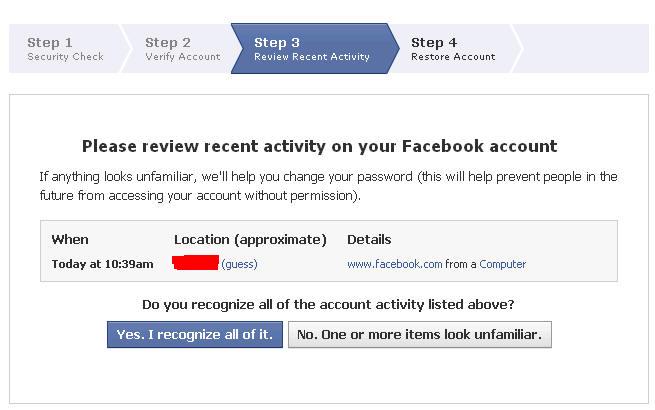The width and height of the screenshot is (655, 410).
Task: Click No. One or more items look unfamiliar.
Action: pyautogui.click(x=419, y=334)
